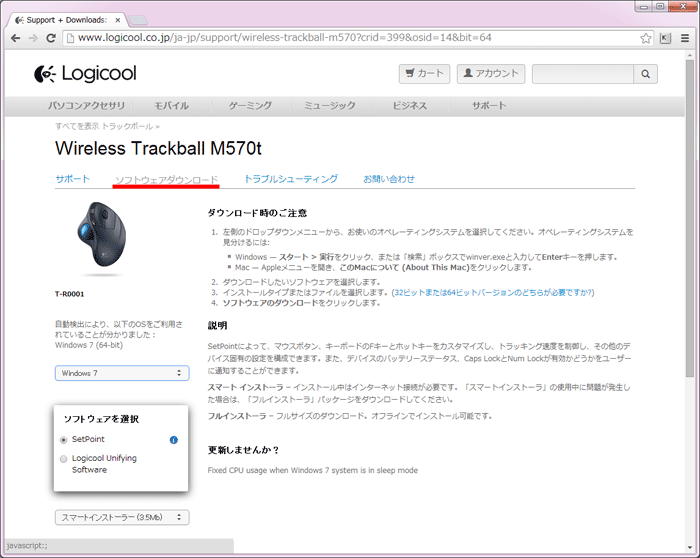Close the Support + Downloads tab
The width and height of the screenshot is (700, 558).
point(118,20)
